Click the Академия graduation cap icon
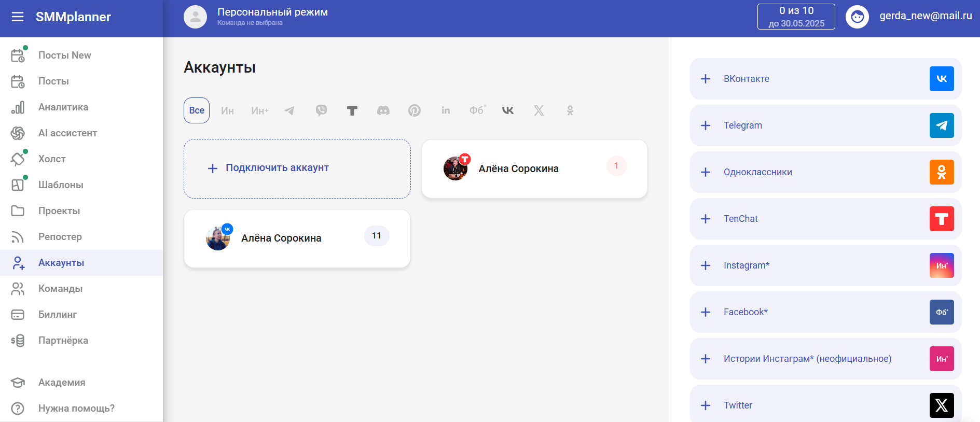 pyautogui.click(x=18, y=383)
